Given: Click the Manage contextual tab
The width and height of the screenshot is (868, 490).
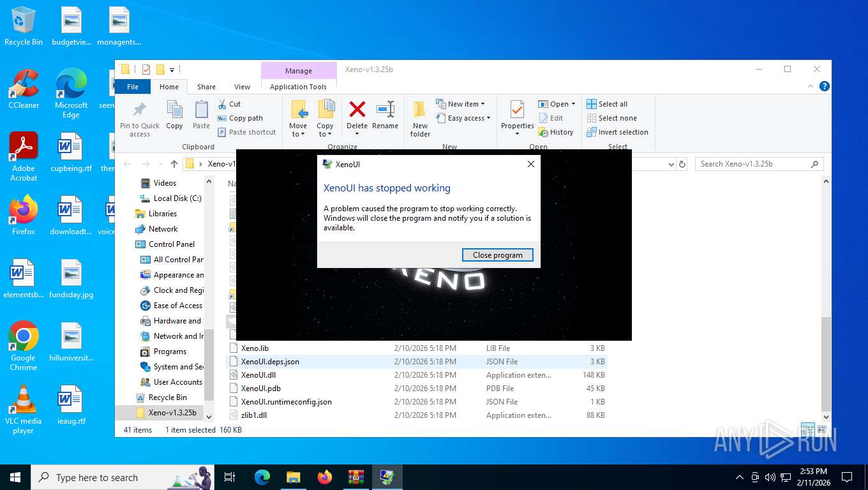Looking at the screenshot, I should [x=299, y=71].
